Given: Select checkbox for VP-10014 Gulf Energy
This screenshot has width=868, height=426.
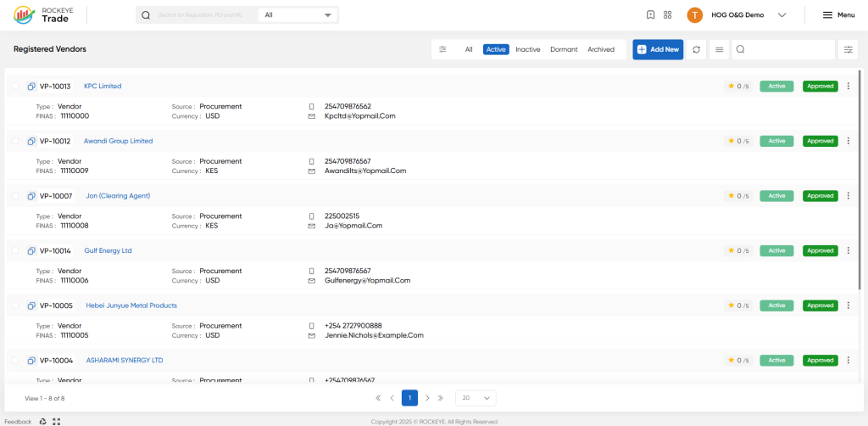Looking at the screenshot, I should 15,251.
